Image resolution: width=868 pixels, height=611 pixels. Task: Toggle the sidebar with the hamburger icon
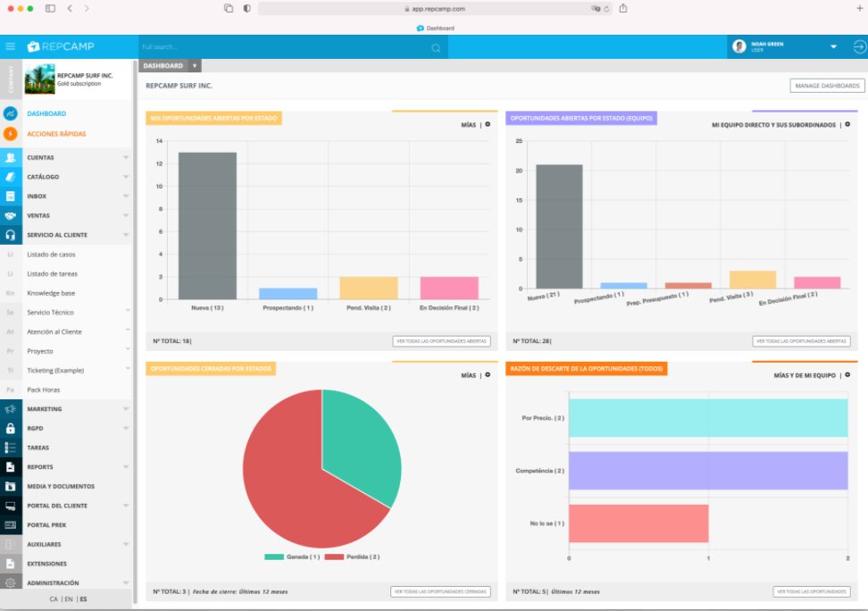point(10,46)
